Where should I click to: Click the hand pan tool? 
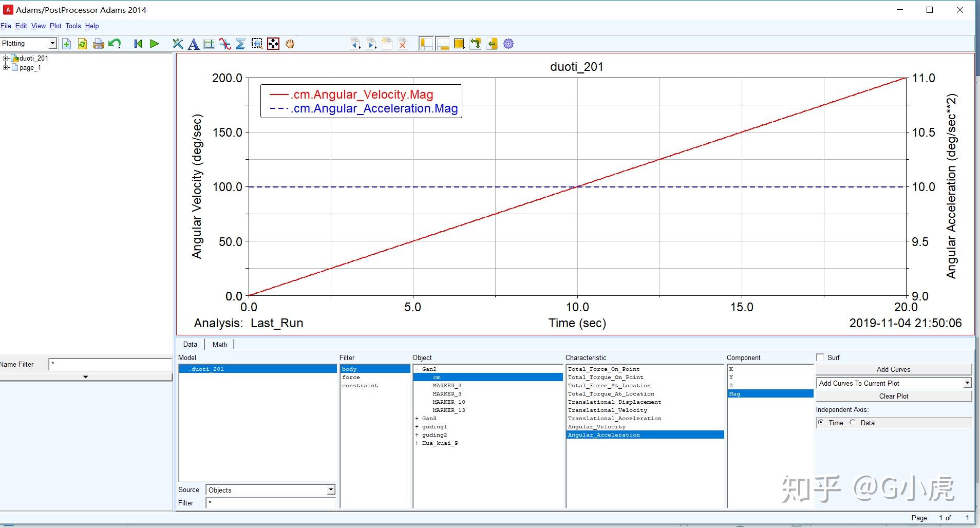click(x=290, y=44)
